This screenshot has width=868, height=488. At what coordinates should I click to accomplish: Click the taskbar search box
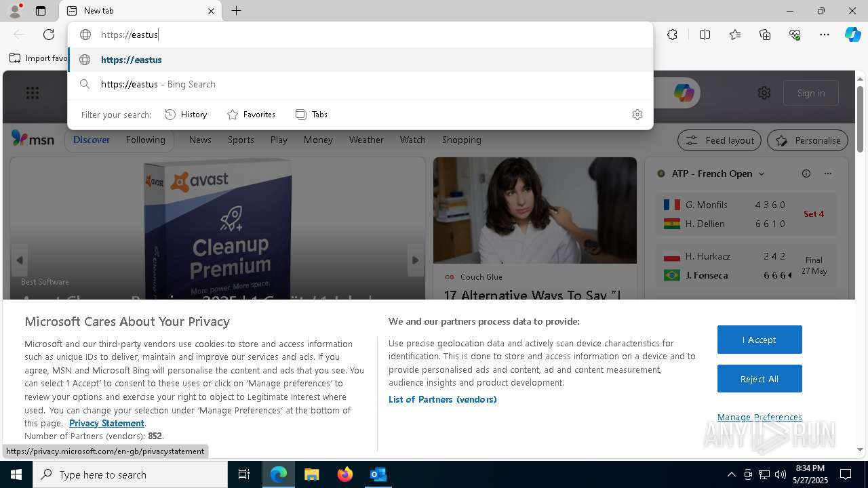tap(130, 474)
